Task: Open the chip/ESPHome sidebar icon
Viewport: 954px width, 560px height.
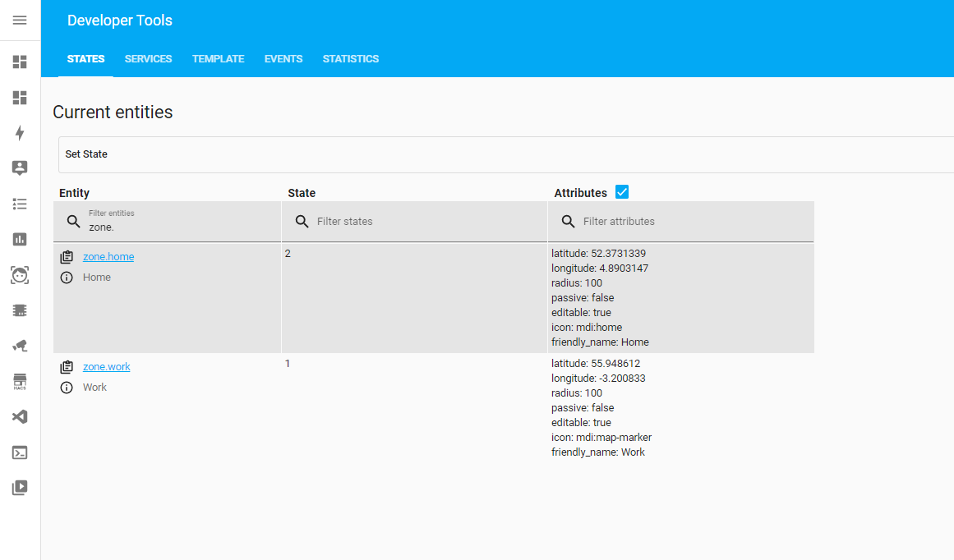Action: click(x=20, y=310)
